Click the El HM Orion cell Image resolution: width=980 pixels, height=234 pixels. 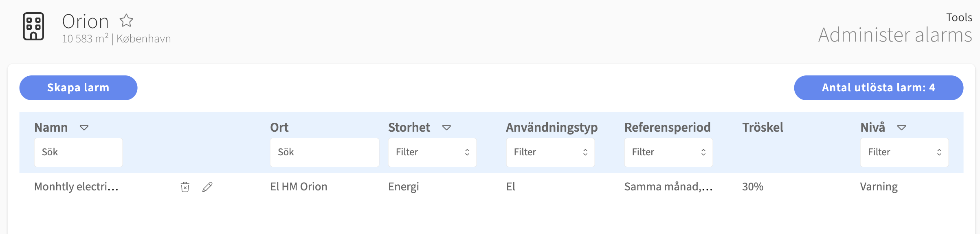(299, 187)
